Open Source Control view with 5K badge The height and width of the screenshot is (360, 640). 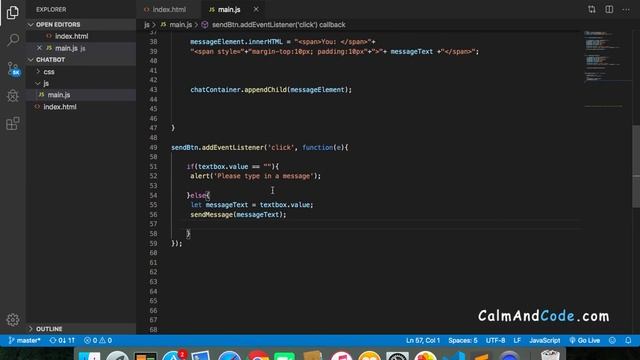click(x=13, y=68)
